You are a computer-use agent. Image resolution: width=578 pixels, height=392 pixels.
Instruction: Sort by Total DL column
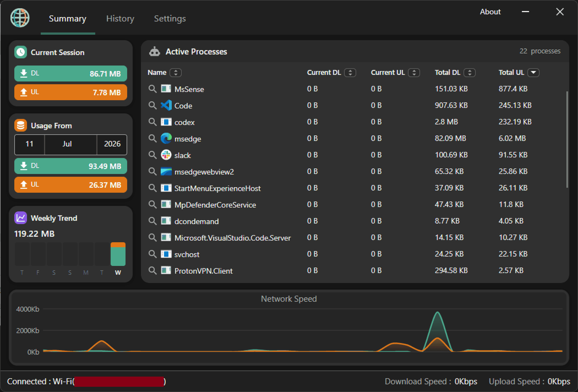[470, 73]
